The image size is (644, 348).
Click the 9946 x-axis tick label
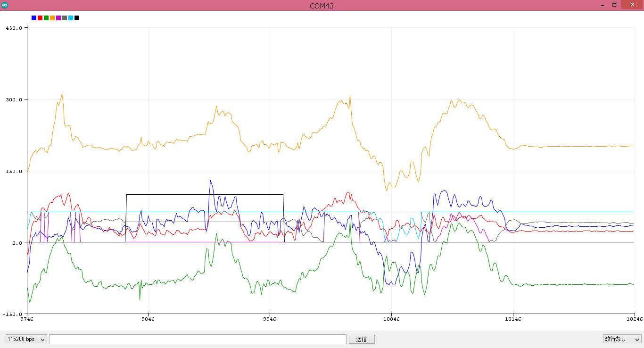(270, 319)
